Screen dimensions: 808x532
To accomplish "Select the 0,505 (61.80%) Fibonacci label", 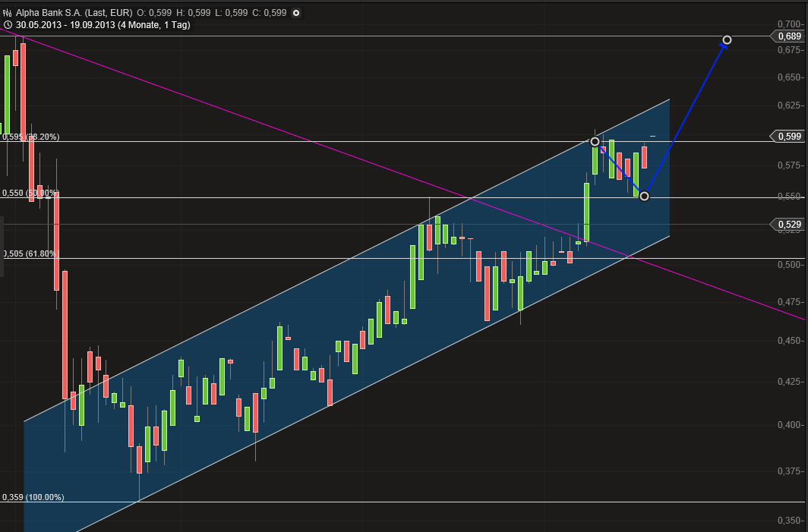I will click(x=30, y=254).
